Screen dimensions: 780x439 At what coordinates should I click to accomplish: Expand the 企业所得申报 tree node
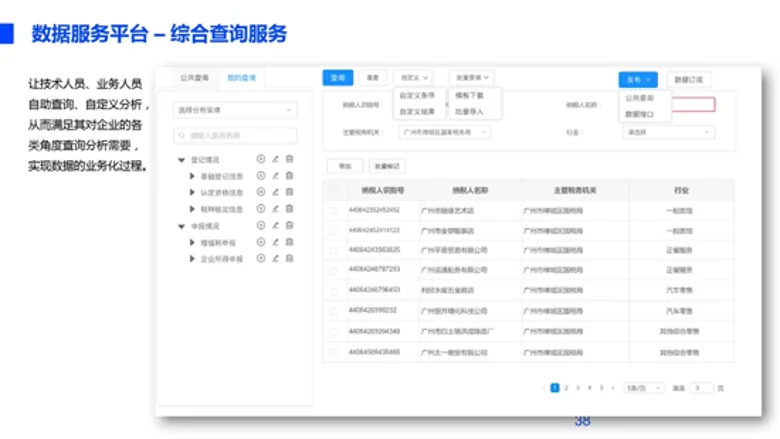192,259
